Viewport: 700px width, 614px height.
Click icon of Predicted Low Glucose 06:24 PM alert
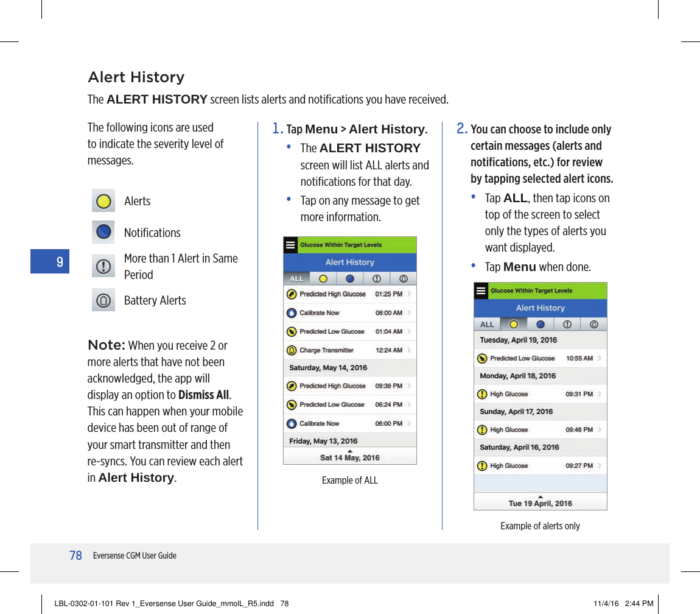coord(292,405)
